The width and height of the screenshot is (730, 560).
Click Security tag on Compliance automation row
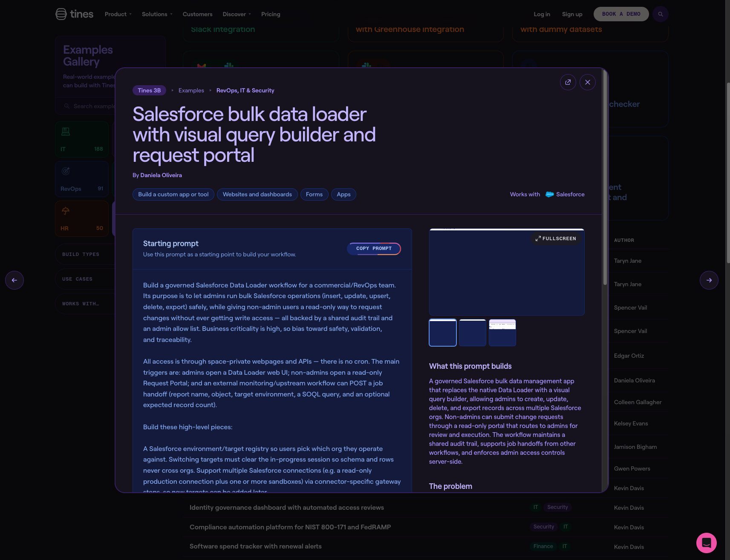click(544, 527)
